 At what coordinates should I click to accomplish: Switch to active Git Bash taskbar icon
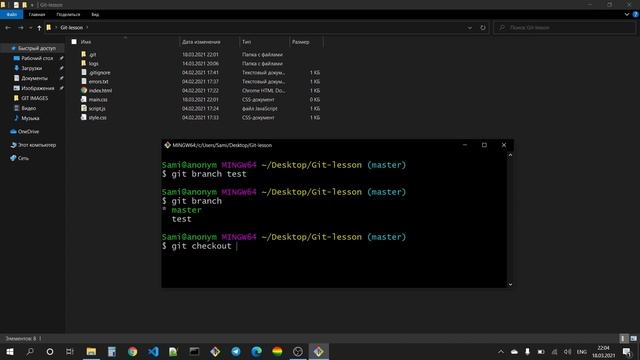[x=319, y=351]
